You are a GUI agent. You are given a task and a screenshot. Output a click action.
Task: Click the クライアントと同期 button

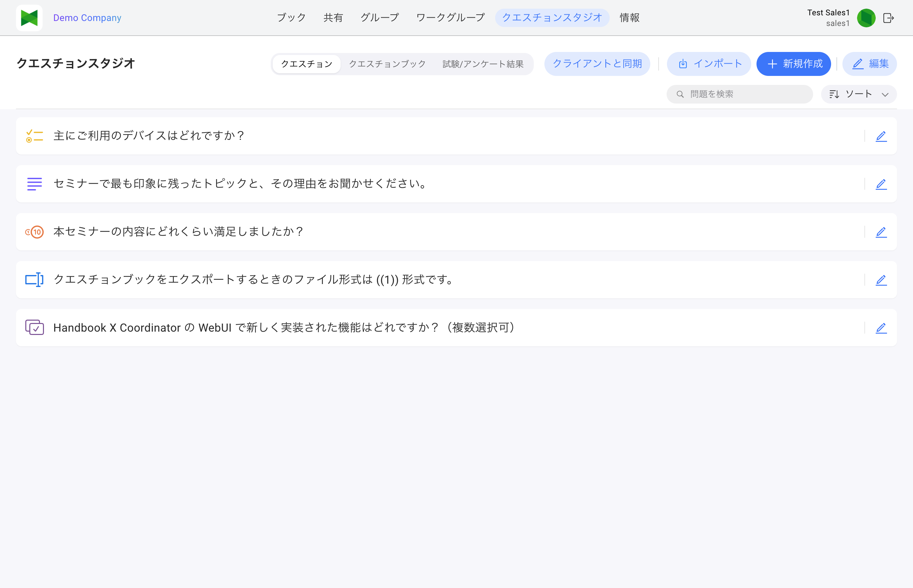click(597, 64)
